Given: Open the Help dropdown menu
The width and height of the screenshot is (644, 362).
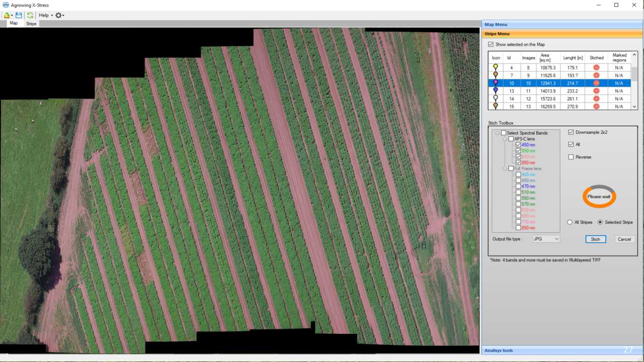Looking at the screenshot, I should point(45,15).
